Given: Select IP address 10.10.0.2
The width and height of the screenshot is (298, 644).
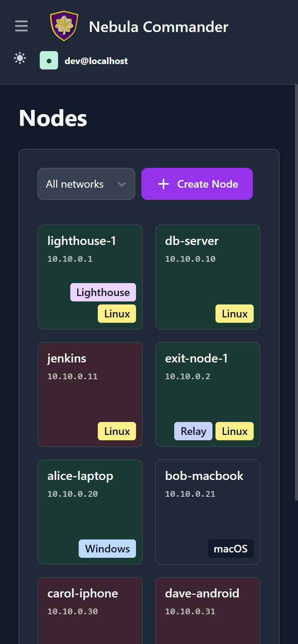Looking at the screenshot, I should [188, 377].
